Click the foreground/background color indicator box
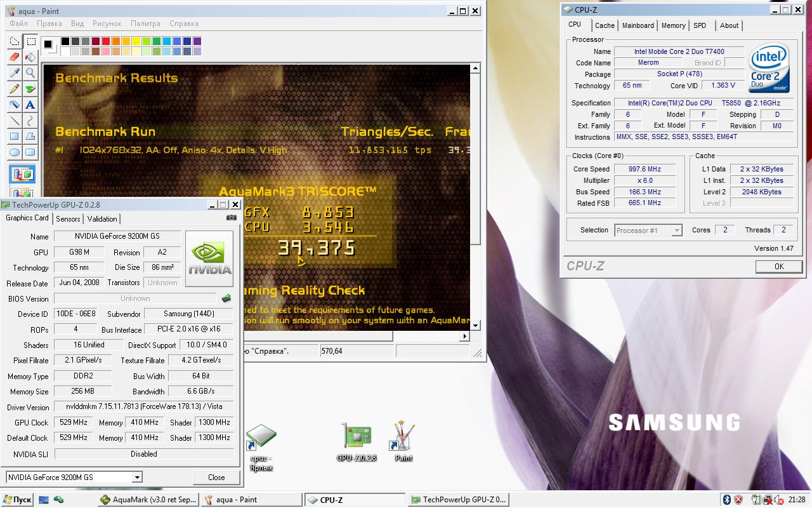The width and height of the screenshot is (812, 508). [49, 46]
